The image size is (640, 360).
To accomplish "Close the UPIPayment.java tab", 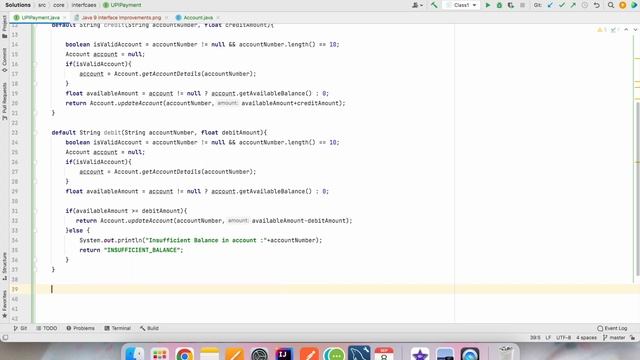I will click(x=64, y=18).
